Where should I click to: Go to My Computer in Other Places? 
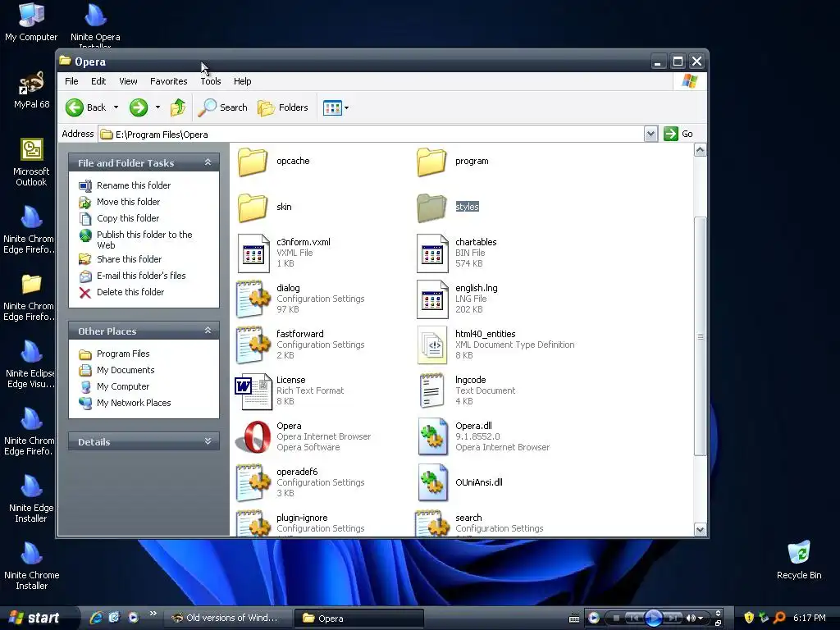123,386
